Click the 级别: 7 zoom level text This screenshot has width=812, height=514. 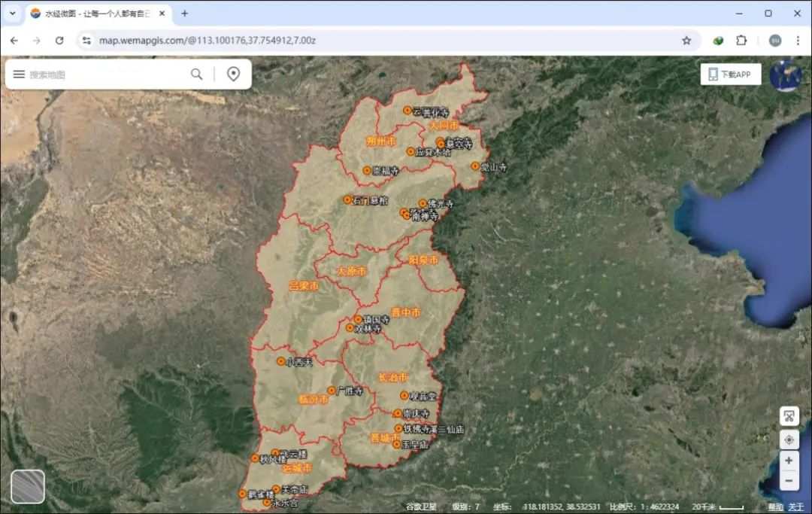465,506
